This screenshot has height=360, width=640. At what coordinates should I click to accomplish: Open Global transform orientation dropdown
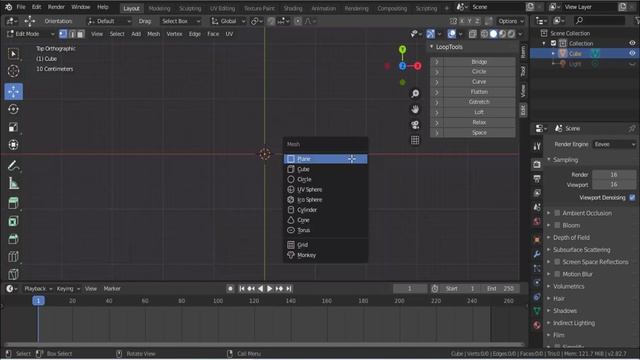[228, 21]
